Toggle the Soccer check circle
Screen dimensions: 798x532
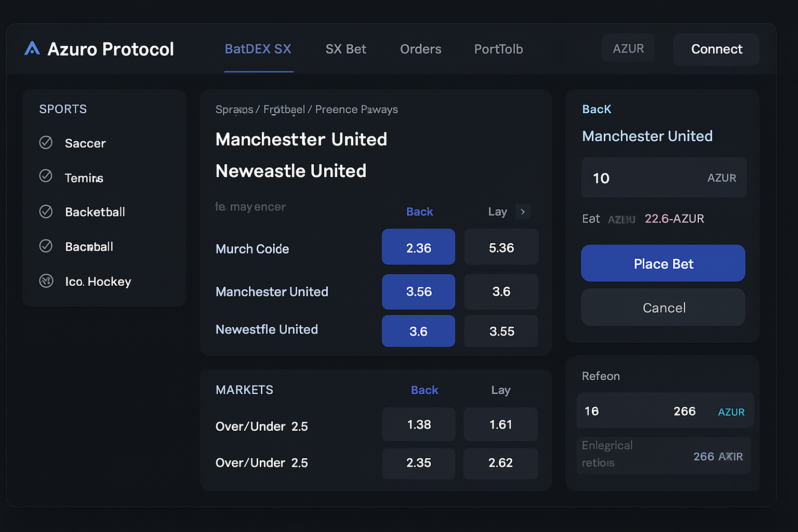point(46,142)
